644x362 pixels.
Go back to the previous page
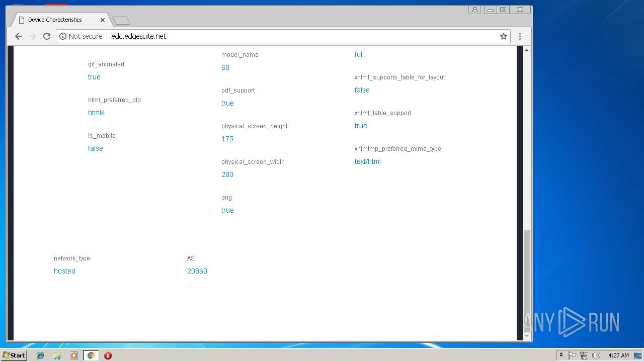[19, 36]
